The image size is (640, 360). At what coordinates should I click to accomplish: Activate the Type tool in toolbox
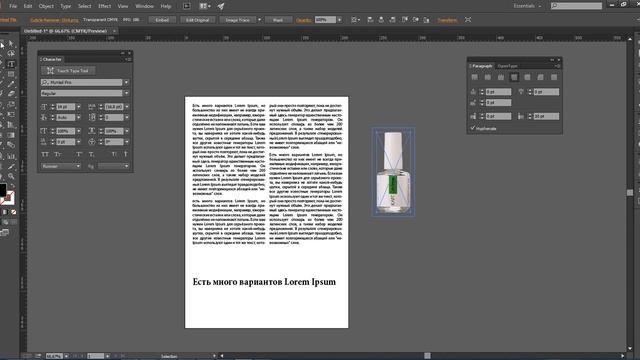(11, 64)
